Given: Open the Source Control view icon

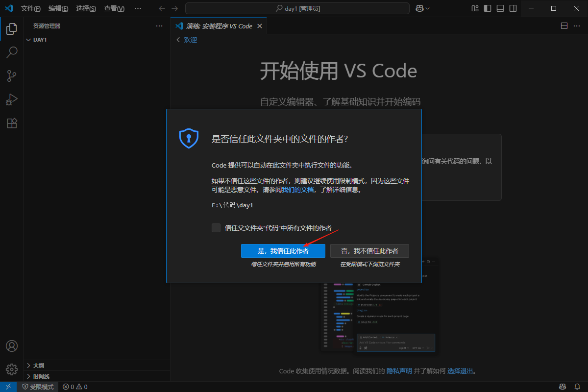Looking at the screenshot, I should tap(12, 76).
